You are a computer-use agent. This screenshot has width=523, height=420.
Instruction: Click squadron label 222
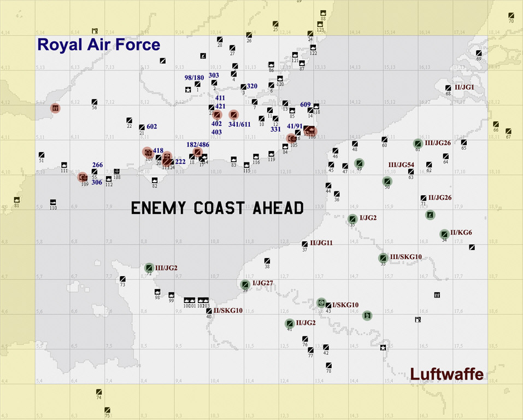[180, 162]
